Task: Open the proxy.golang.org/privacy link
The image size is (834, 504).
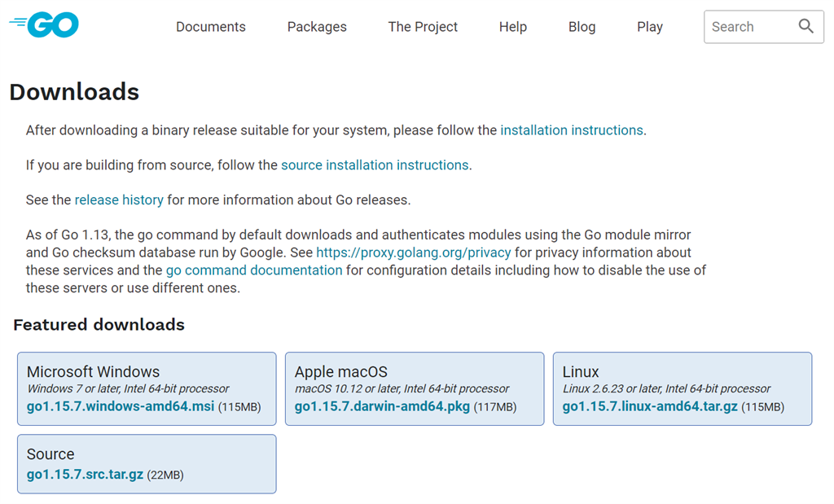Action: pos(413,252)
